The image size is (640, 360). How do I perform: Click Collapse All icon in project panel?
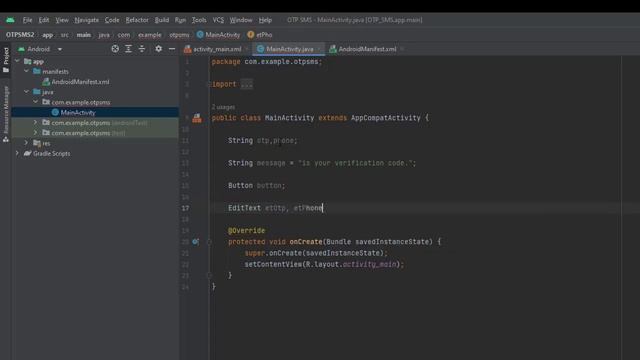coord(142,49)
